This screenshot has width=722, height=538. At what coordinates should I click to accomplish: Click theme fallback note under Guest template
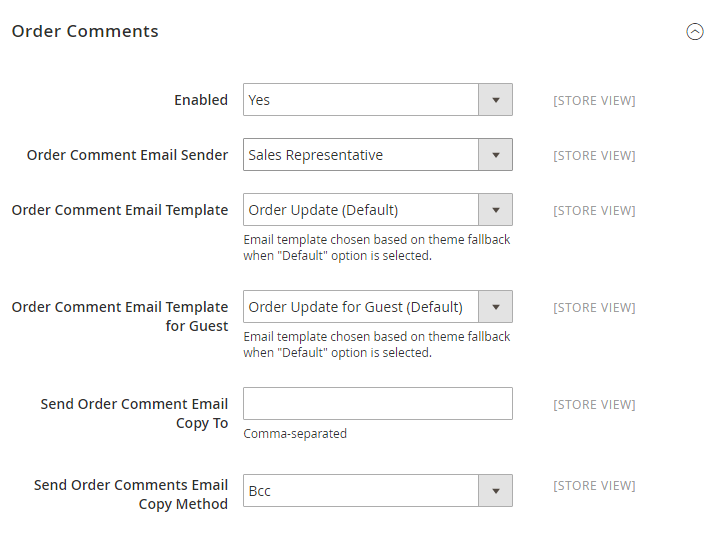point(377,345)
